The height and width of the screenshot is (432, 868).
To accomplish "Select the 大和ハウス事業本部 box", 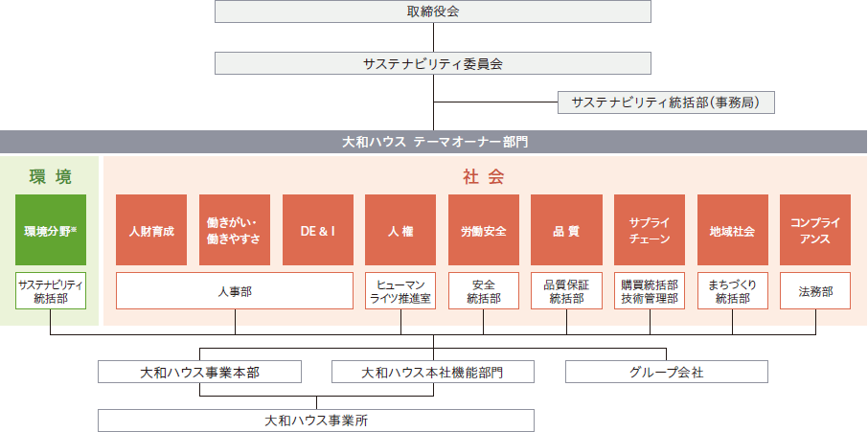I will pos(200,371).
